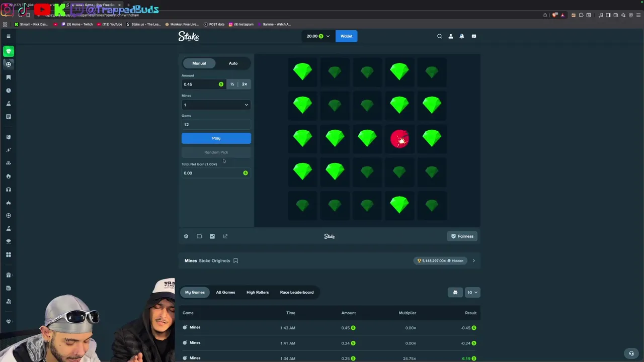Click the browser address bar URL
Viewport: 644px width, 362px height.
point(91,15)
